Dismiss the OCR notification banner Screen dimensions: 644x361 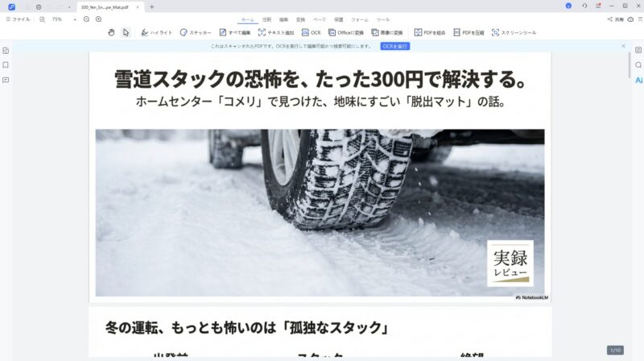623,46
